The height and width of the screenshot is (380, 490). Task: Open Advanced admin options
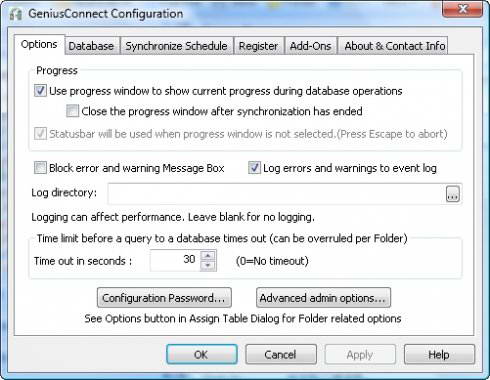pos(323,298)
